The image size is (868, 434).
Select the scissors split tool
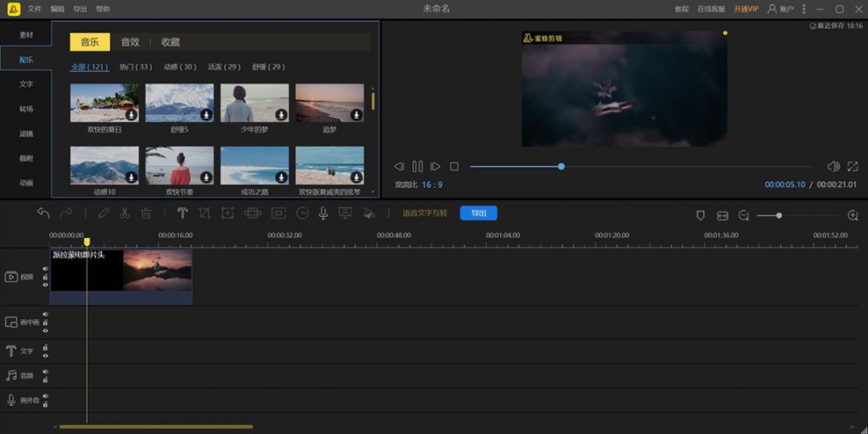pos(125,213)
